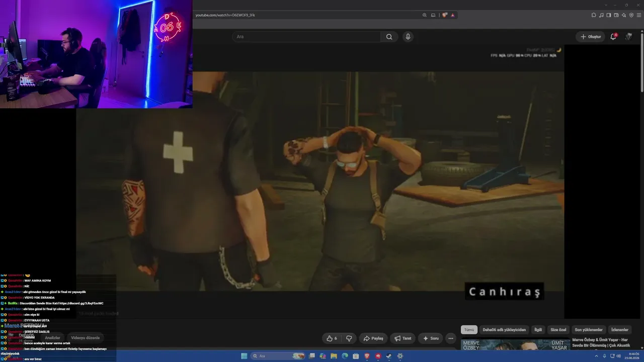
Task: Open the Windows Start menu
Action: point(244,356)
